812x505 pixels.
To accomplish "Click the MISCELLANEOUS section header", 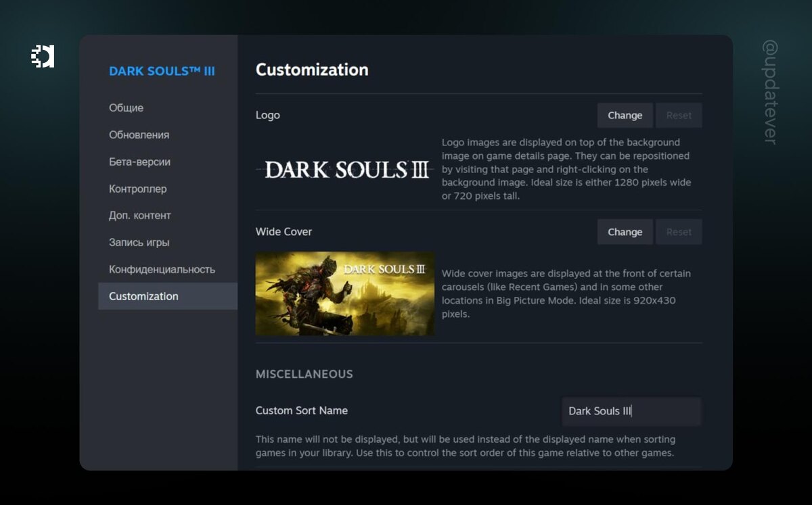I will click(x=304, y=374).
